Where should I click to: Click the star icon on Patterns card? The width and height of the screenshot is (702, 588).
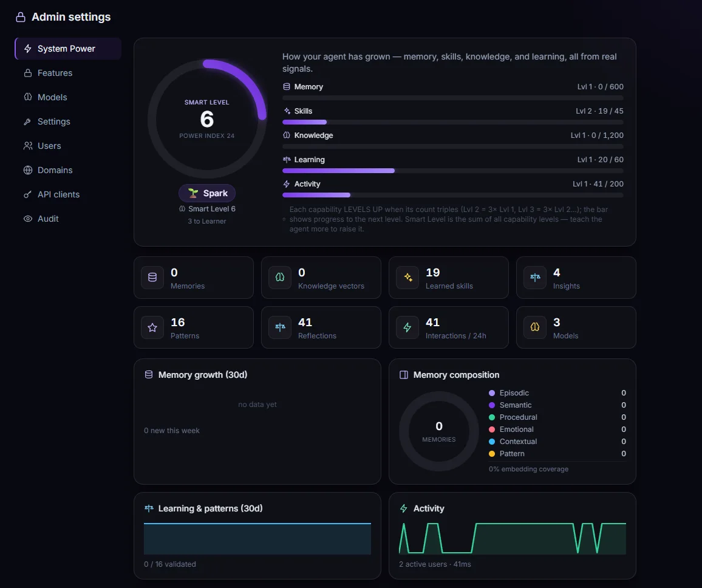(x=152, y=327)
